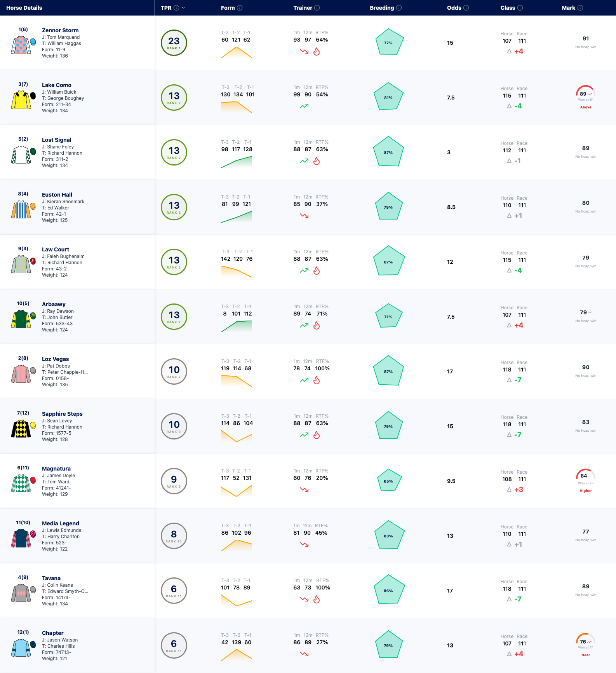The width and height of the screenshot is (616, 673).
Task: Click the flame icon in Lost Signal's trainer stats
Action: (317, 161)
